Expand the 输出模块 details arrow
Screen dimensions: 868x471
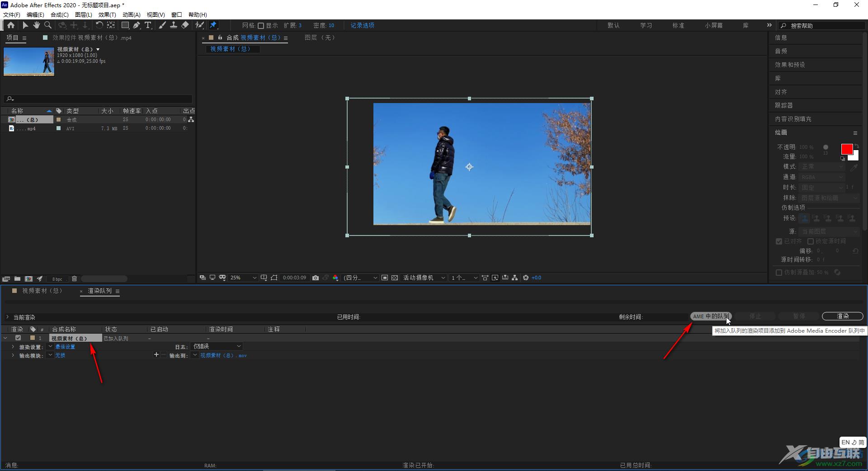click(x=13, y=355)
